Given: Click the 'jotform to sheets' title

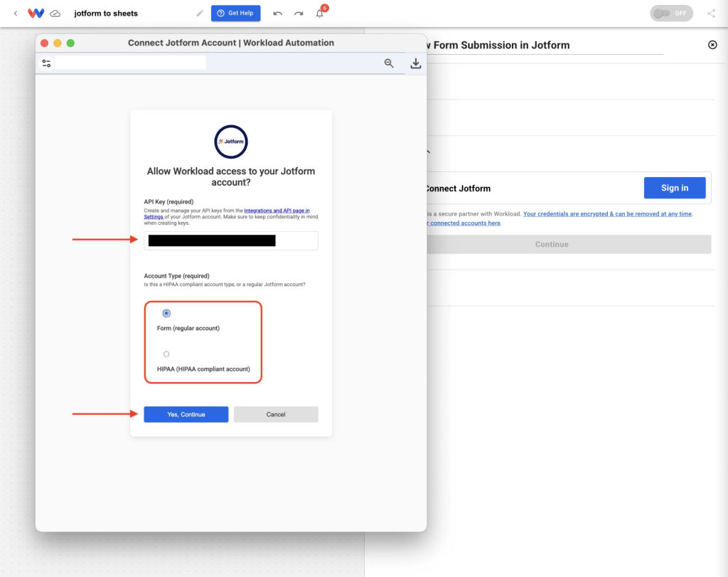Looking at the screenshot, I should (106, 14).
